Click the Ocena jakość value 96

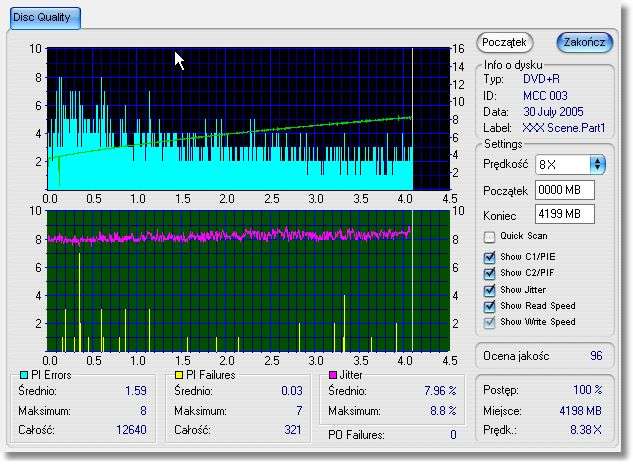coord(596,356)
